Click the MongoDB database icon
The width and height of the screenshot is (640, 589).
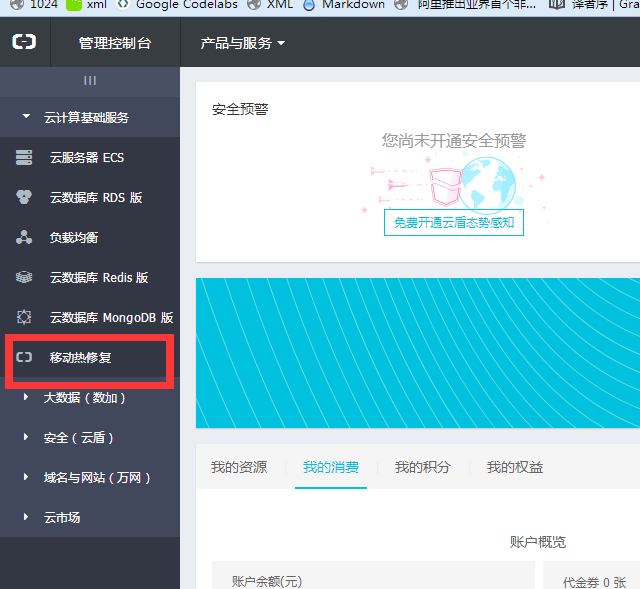tap(24, 317)
